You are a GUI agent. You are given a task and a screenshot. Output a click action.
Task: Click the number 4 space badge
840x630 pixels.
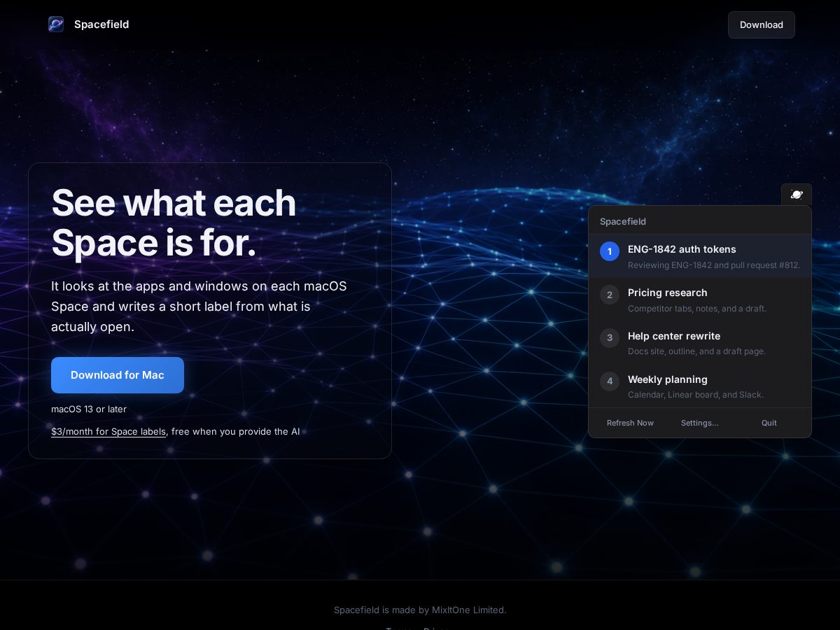click(x=610, y=381)
